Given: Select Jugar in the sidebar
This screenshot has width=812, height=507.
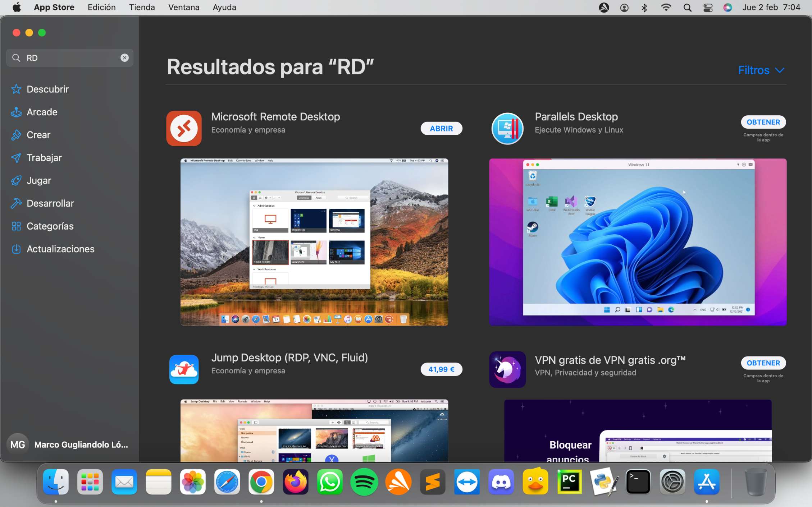Looking at the screenshot, I should tap(31, 180).
